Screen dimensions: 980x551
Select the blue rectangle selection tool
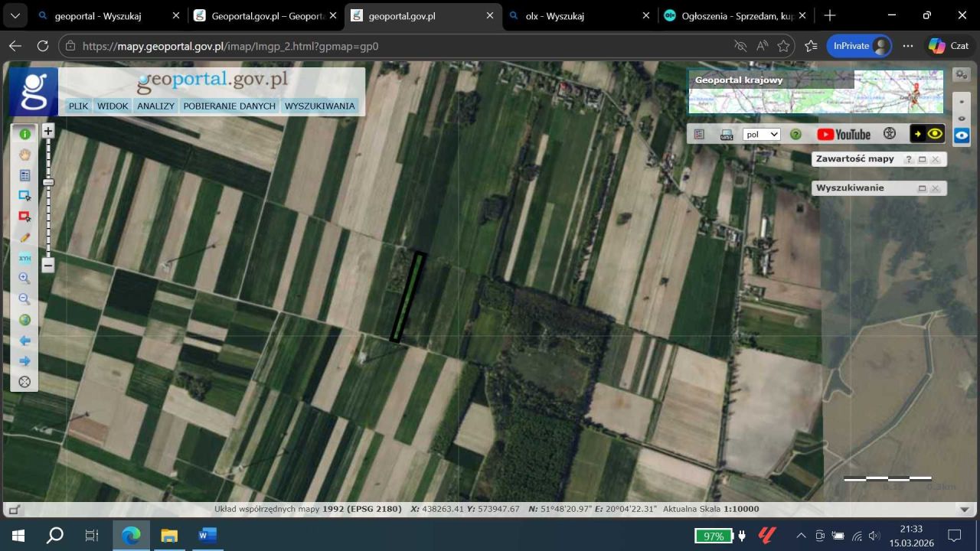coord(24,196)
